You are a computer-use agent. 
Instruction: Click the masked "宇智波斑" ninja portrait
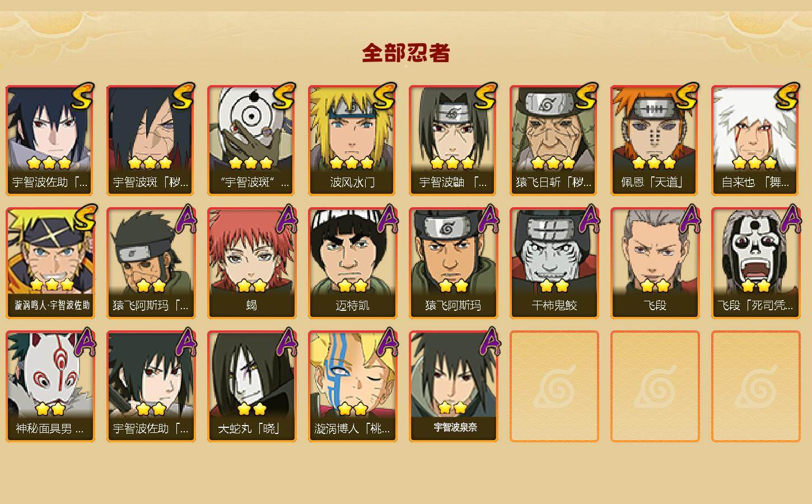pyautogui.click(x=251, y=140)
